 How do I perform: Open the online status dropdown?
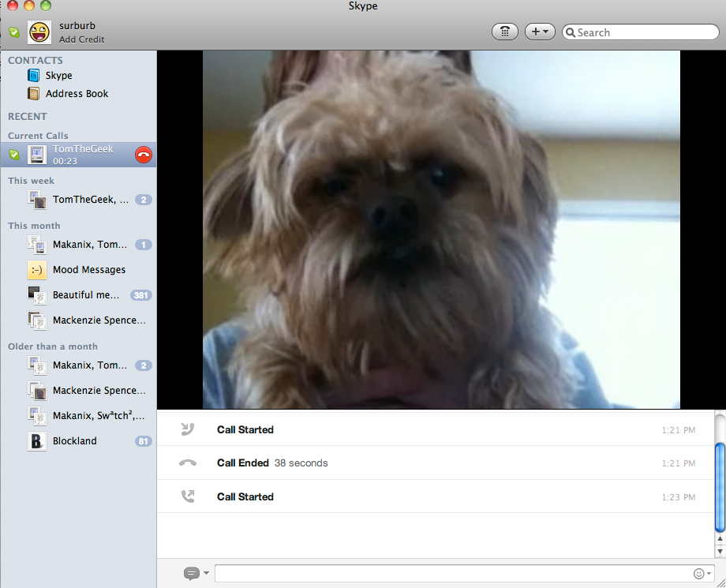coord(14,32)
